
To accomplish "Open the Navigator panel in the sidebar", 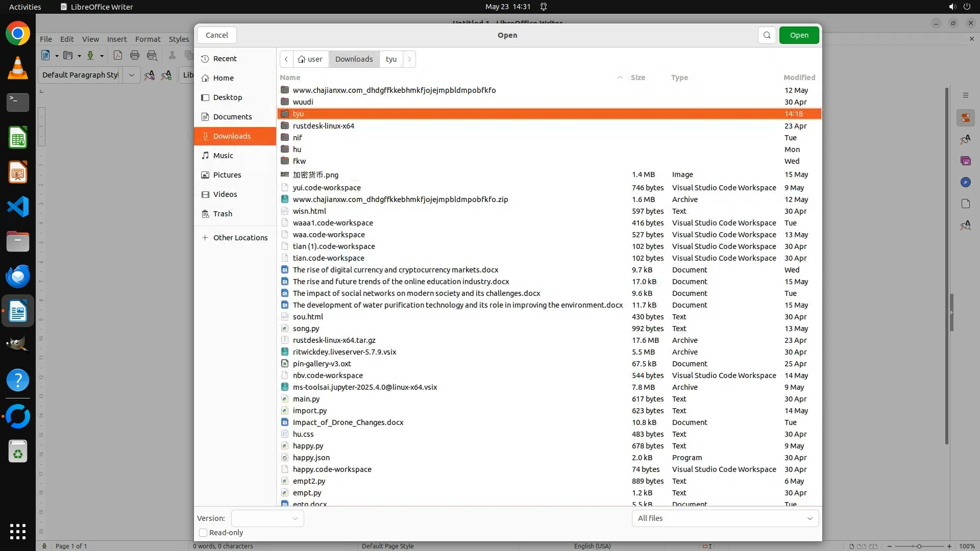I will click(965, 182).
